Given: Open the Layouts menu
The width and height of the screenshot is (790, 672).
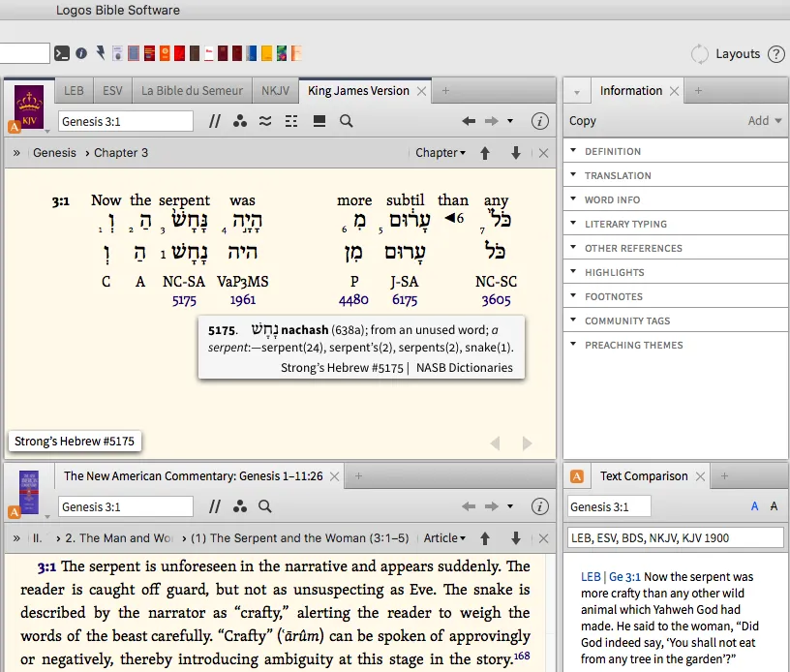Looking at the screenshot, I should click(738, 54).
